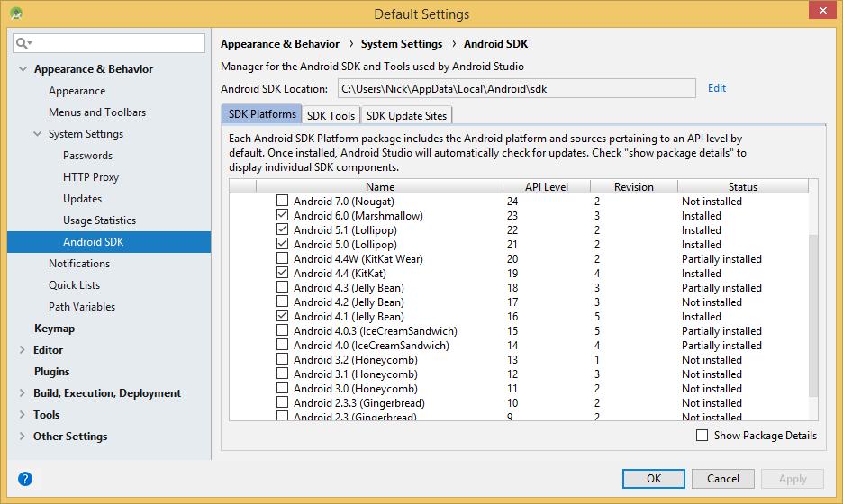Open the Updates settings page
Image resolution: width=843 pixels, height=504 pixels.
point(82,199)
